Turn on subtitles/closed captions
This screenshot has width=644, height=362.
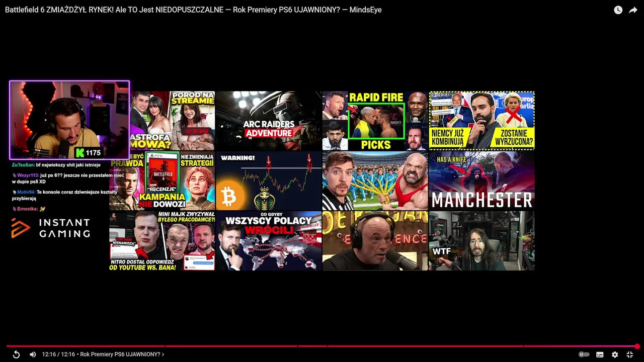click(600, 354)
